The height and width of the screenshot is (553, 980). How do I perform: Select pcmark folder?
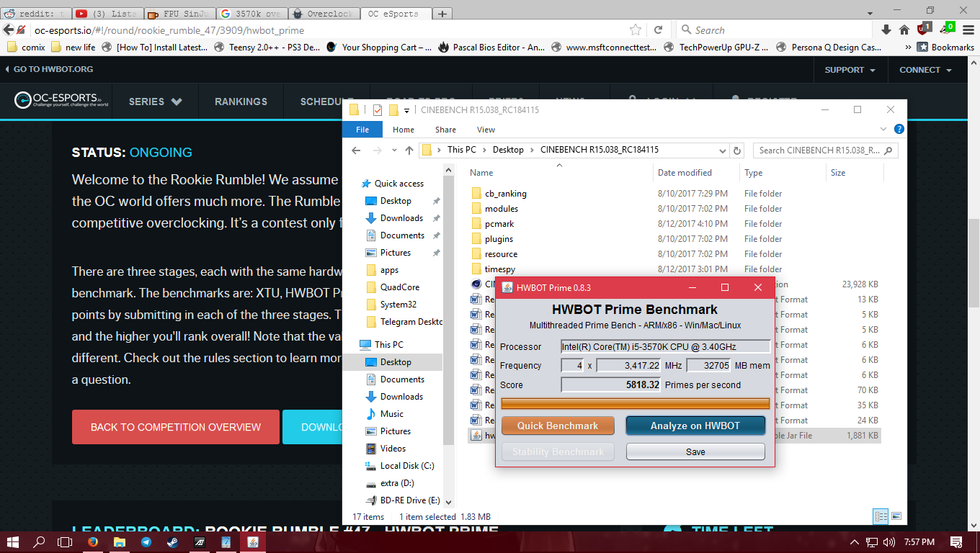(499, 224)
